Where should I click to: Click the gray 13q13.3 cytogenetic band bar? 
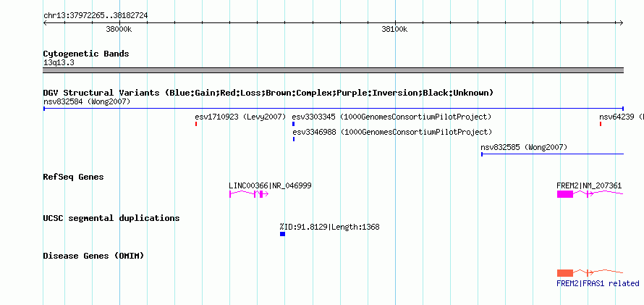[x=333, y=70]
